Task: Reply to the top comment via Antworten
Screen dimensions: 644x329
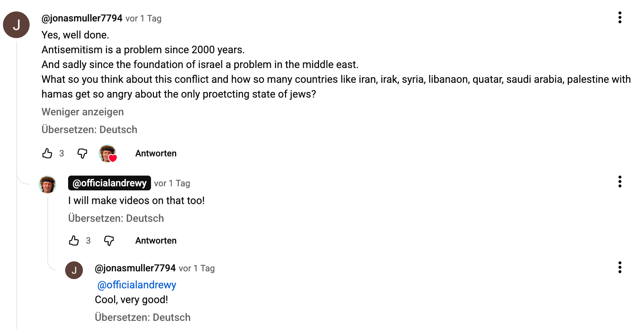Action: point(156,153)
